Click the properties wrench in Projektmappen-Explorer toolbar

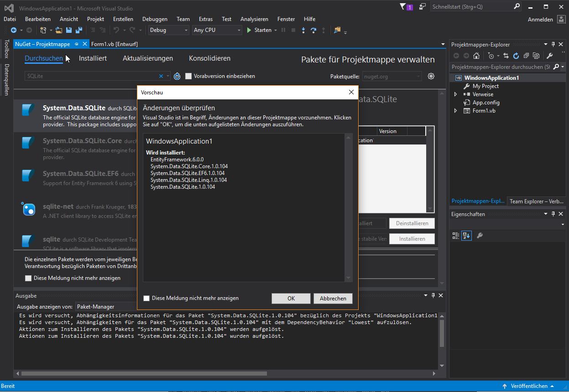549,56
